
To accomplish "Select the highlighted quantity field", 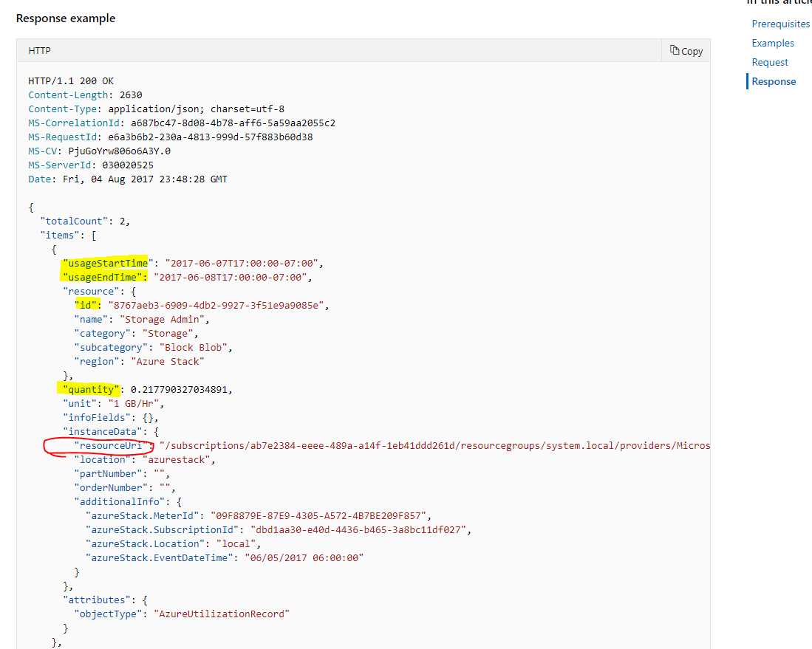I will 89,389.
